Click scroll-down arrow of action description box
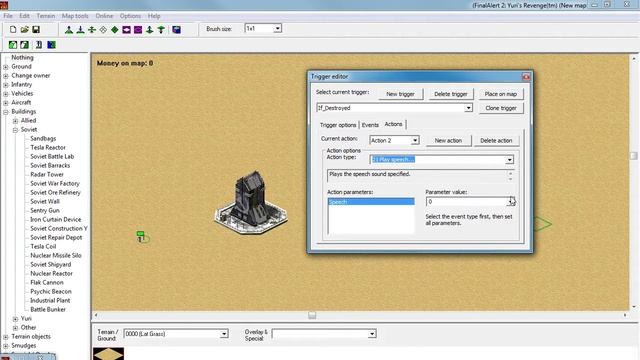This screenshot has width=640, height=360. (510, 179)
